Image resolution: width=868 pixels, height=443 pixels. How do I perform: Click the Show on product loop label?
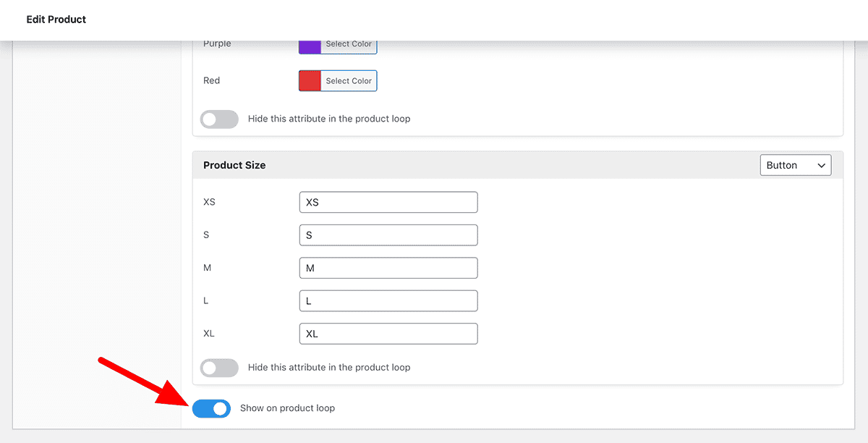click(x=288, y=408)
